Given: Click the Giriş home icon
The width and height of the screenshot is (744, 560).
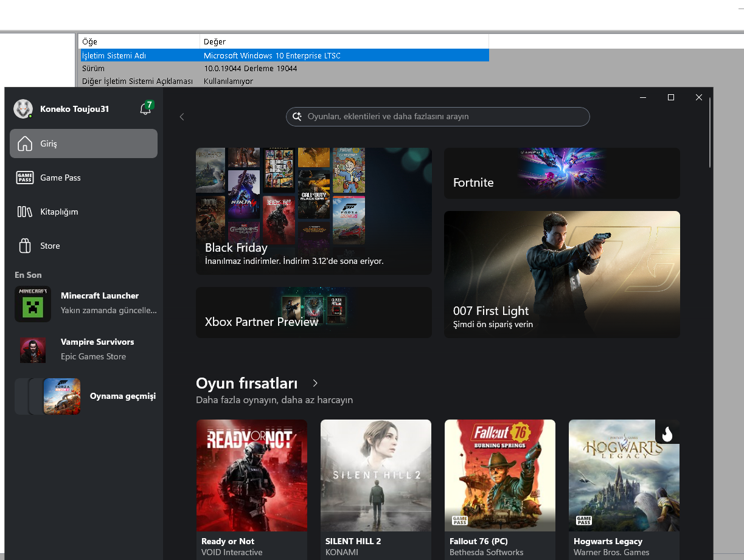Looking at the screenshot, I should (x=25, y=143).
